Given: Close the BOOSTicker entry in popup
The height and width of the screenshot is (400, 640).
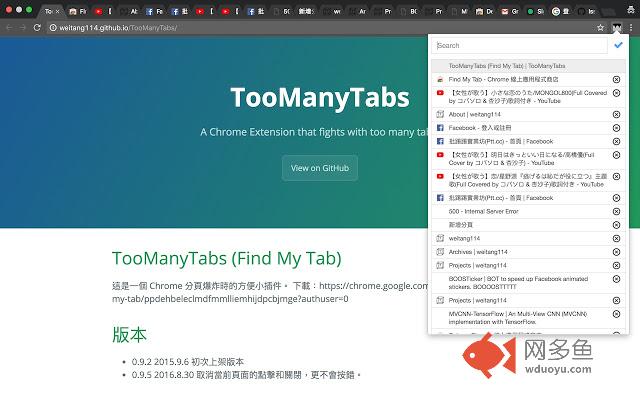Looking at the screenshot, I should (616, 279).
